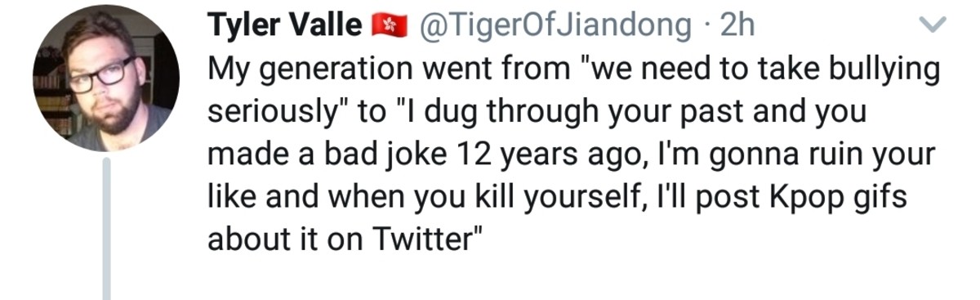Screen dimensions: 980x300
Task: Click Tyler Valle's round profile picture
Action: pos(105,78)
